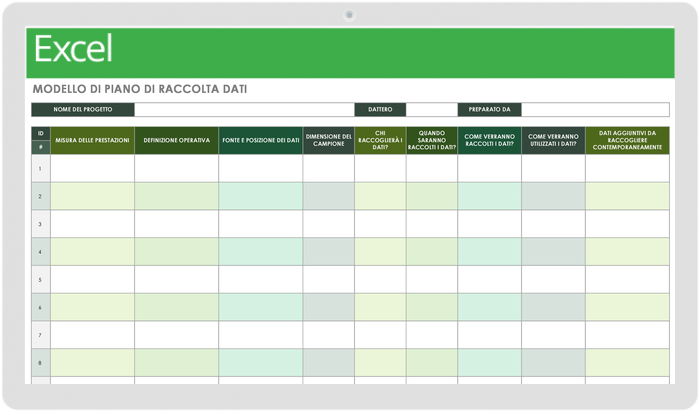This screenshot has height=412, width=700.
Task: Click row 2 cell under Misura delle prestazioni
Action: 92,196
